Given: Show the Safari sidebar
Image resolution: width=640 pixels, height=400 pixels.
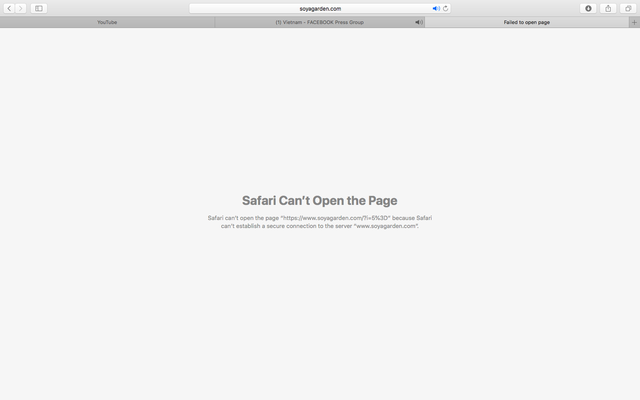Looking at the screenshot, I should (x=39, y=8).
